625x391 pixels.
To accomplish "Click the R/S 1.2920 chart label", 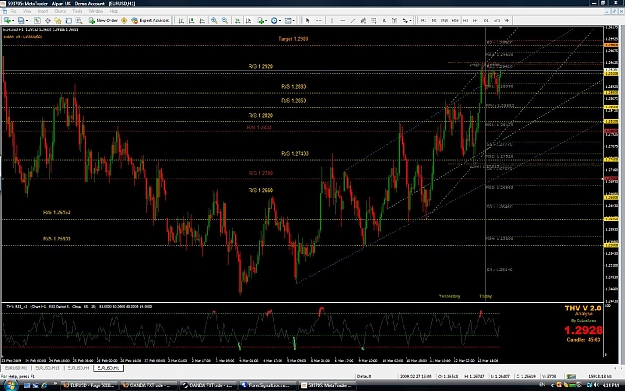I will click(261, 67).
